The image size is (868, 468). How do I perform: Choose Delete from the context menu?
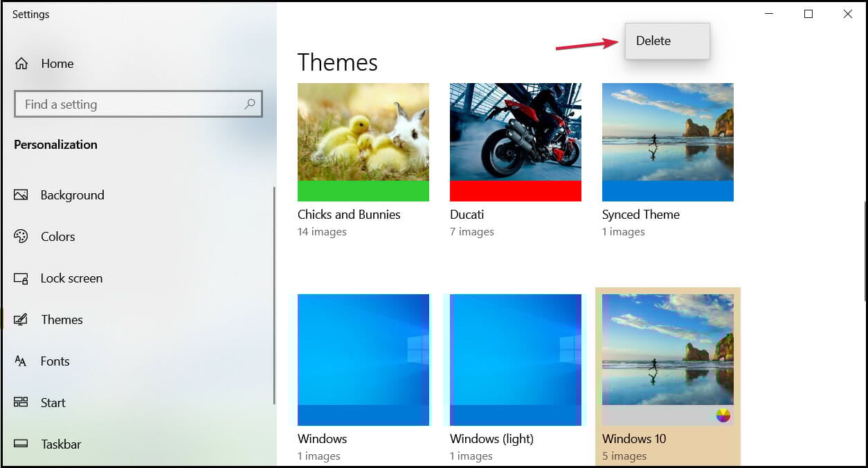pos(667,41)
